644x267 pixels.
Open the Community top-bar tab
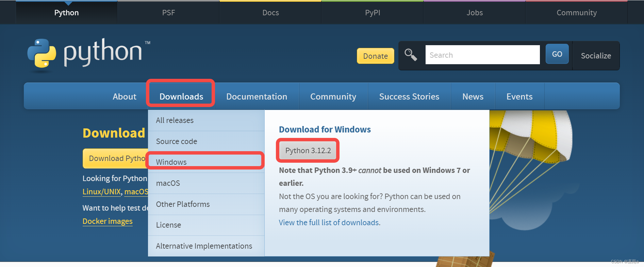[x=577, y=13]
